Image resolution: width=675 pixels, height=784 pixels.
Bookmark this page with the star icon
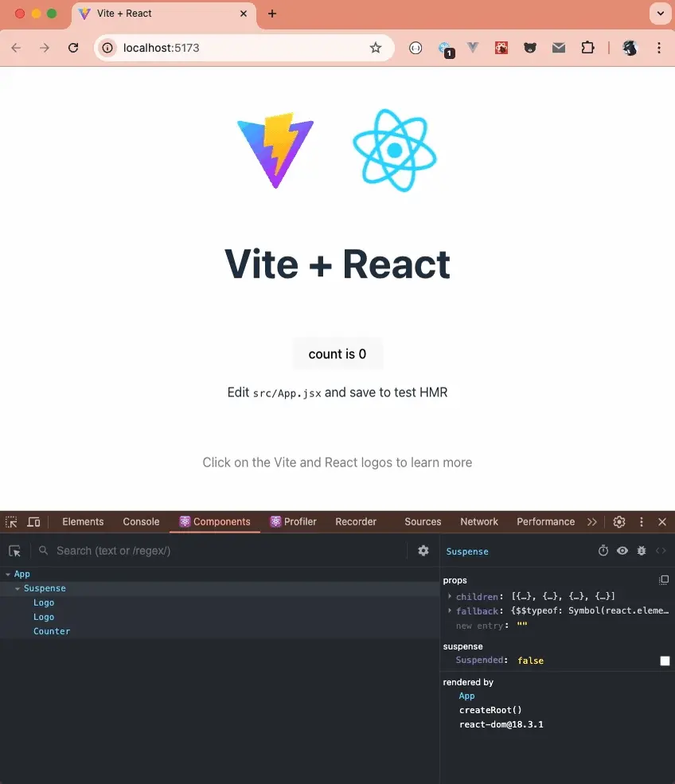pyautogui.click(x=376, y=48)
